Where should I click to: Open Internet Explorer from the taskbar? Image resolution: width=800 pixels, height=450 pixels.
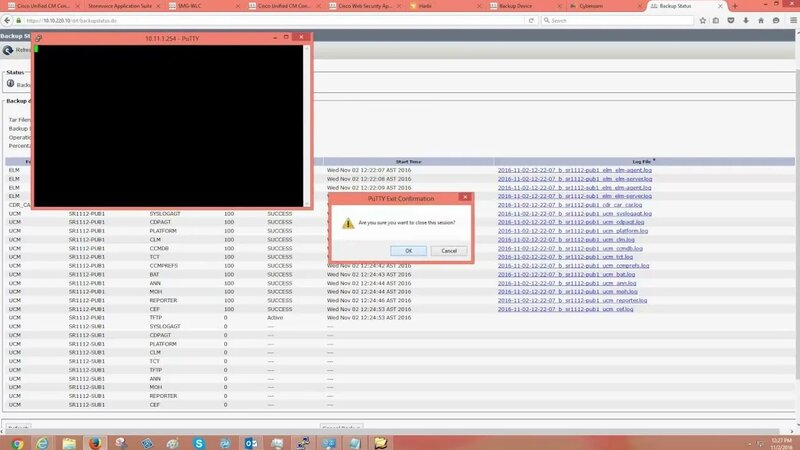point(42,443)
